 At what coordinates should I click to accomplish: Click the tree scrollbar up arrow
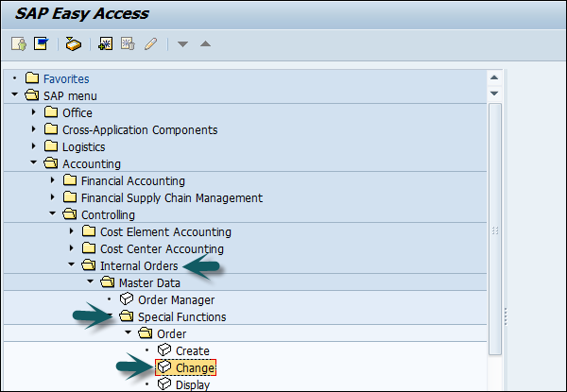494,77
